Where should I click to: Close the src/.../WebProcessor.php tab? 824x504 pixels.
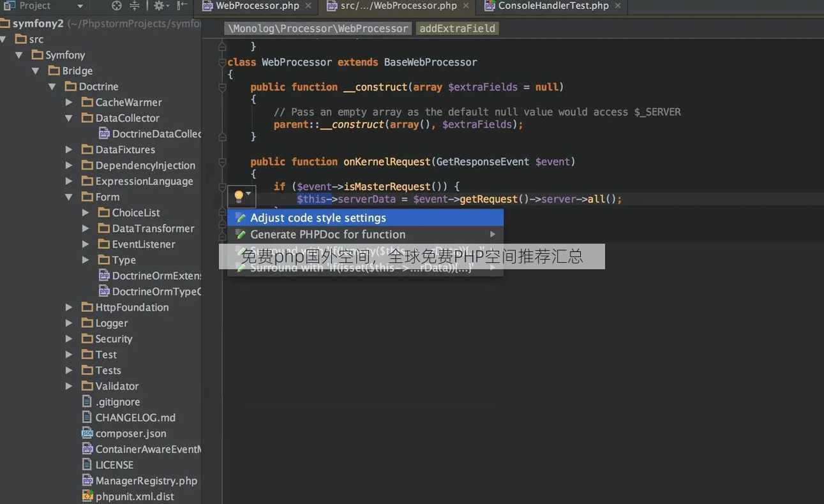coord(466,6)
